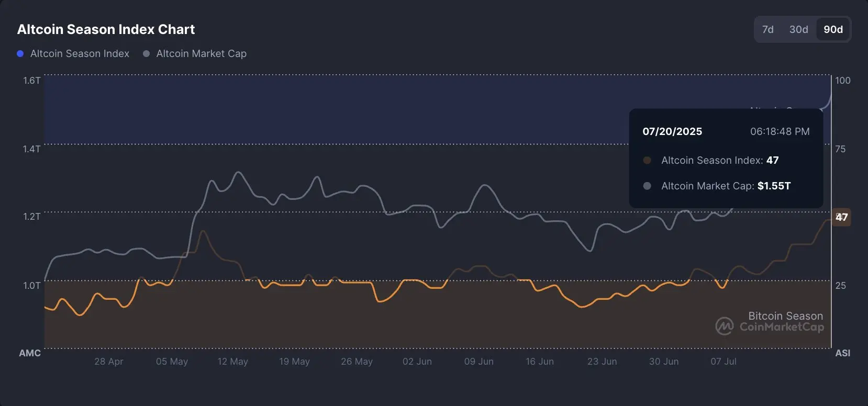Click the CoinMarketCap logo watermark icon

pos(725,326)
